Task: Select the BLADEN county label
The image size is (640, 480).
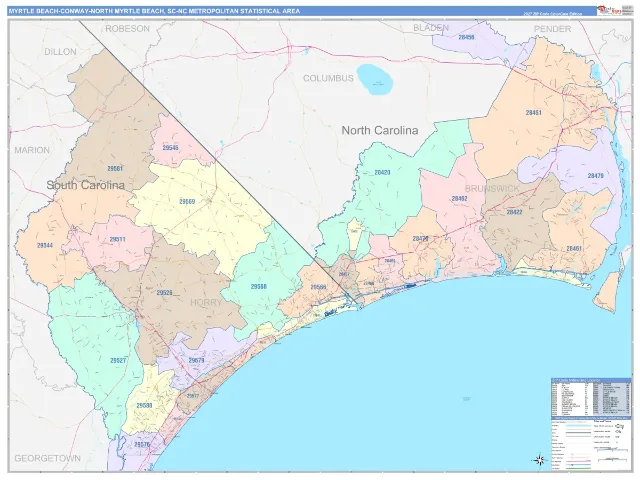Action: pos(431,28)
